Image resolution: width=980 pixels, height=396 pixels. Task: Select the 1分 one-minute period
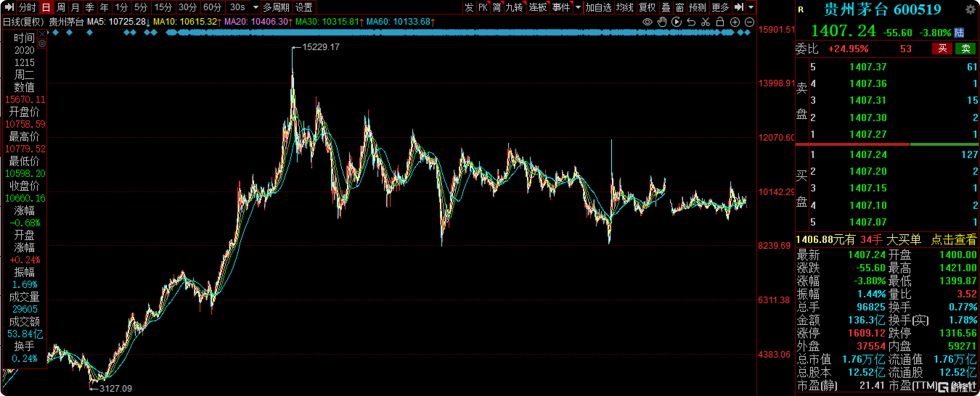[121, 7]
